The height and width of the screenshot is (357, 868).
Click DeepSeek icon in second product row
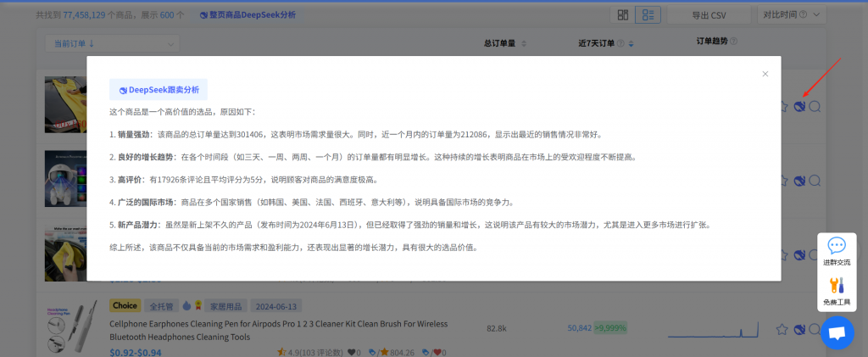tap(798, 181)
